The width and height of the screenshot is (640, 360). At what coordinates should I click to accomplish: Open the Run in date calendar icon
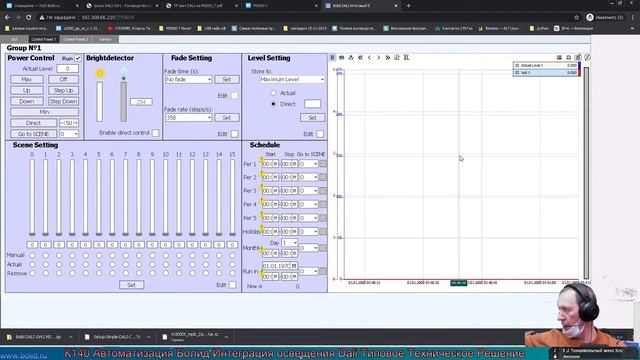pos(294,266)
